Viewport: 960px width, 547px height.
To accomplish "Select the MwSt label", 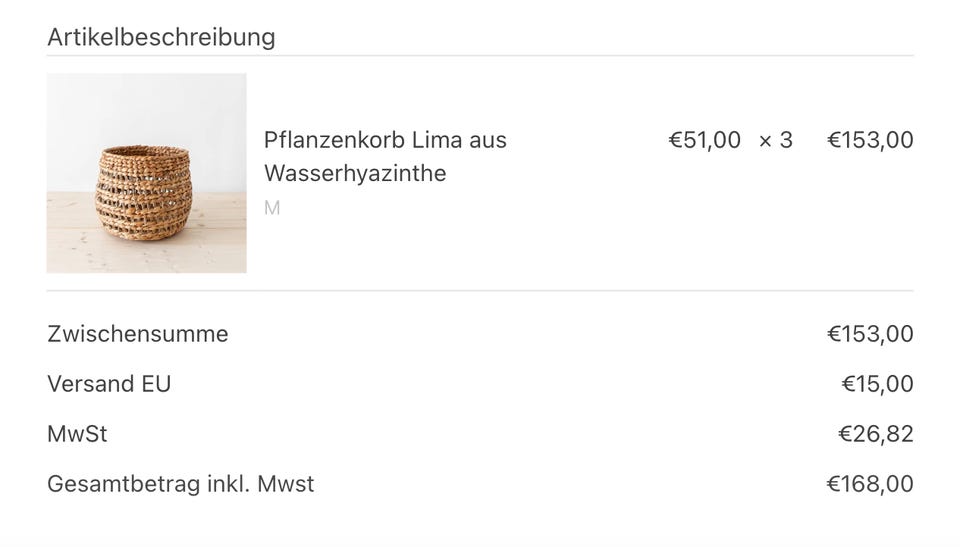I will pyautogui.click(x=77, y=434).
